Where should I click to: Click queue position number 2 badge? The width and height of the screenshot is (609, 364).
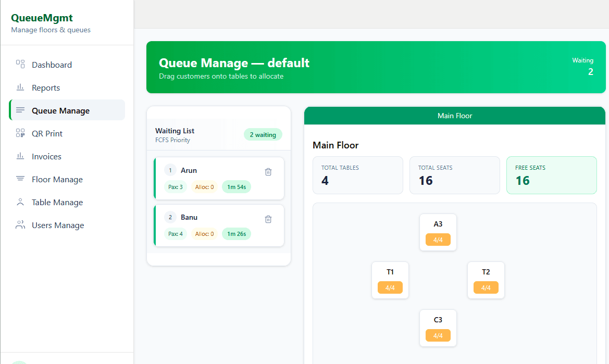click(x=170, y=217)
